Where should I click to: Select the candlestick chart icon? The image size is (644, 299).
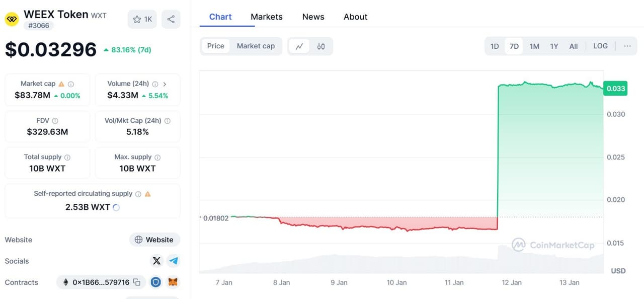coord(320,46)
